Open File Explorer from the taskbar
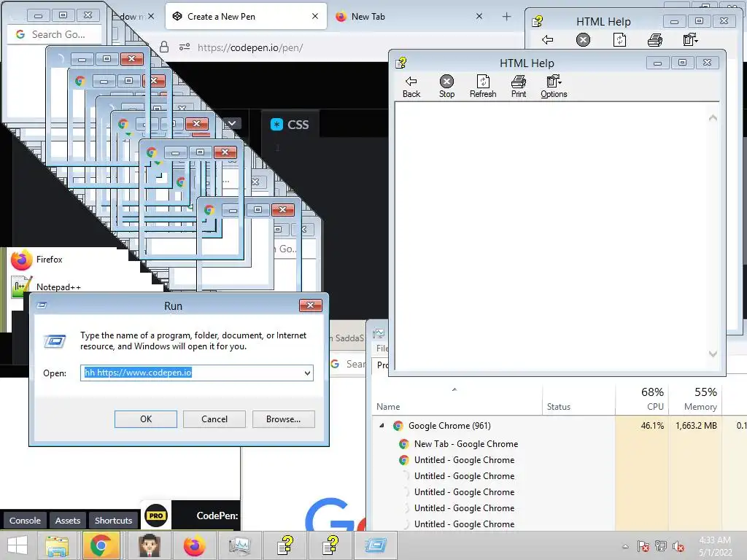 point(57,545)
